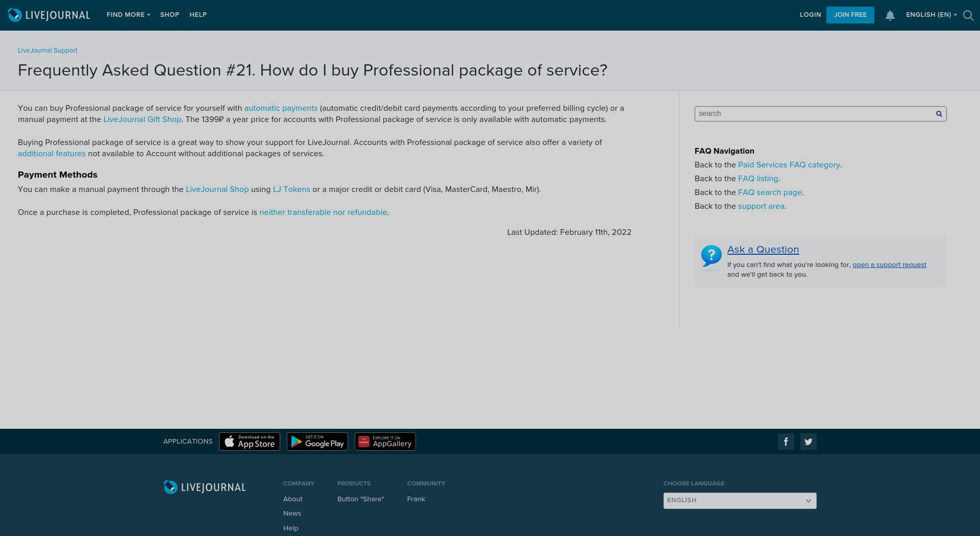This screenshot has height=536, width=980.
Task: Click open a support request link
Action: tap(889, 265)
